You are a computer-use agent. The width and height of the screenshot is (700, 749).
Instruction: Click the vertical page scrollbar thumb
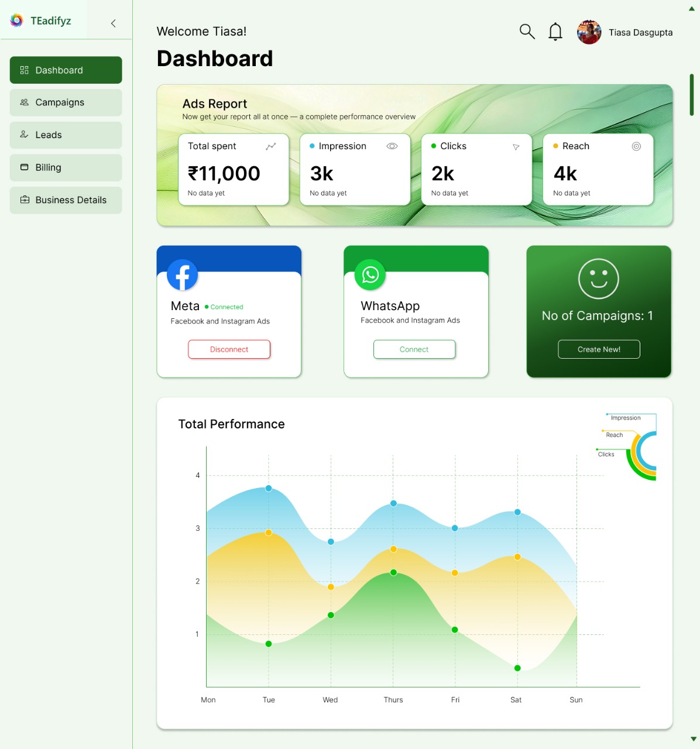point(692,95)
